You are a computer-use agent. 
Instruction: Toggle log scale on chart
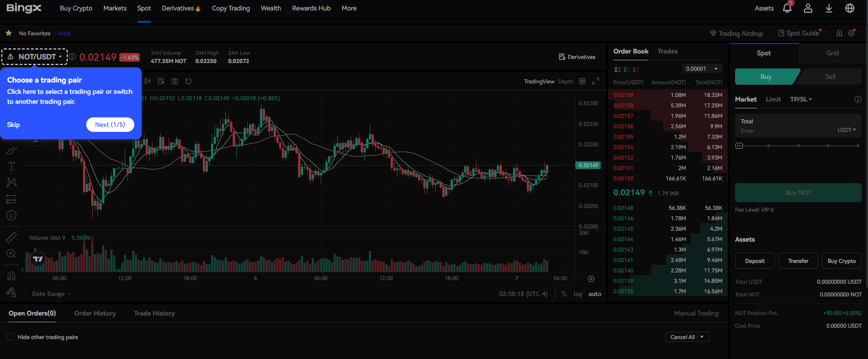pyautogui.click(x=578, y=294)
